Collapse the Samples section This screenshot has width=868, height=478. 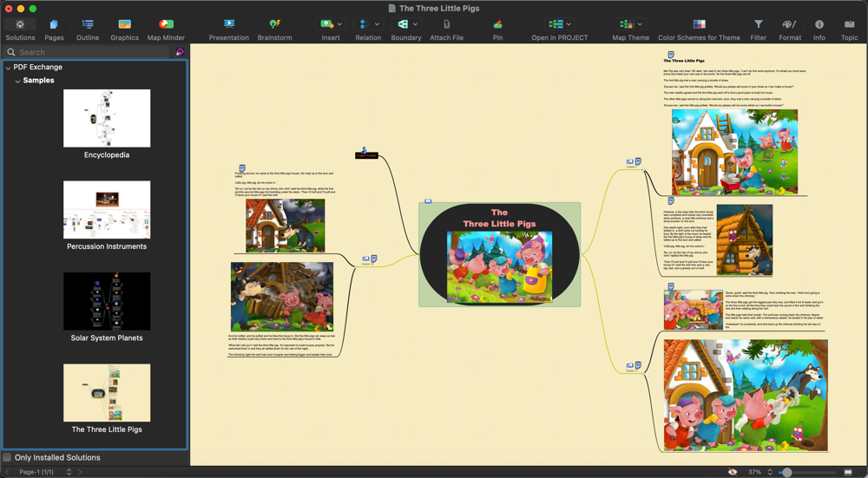[x=17, y=81]
